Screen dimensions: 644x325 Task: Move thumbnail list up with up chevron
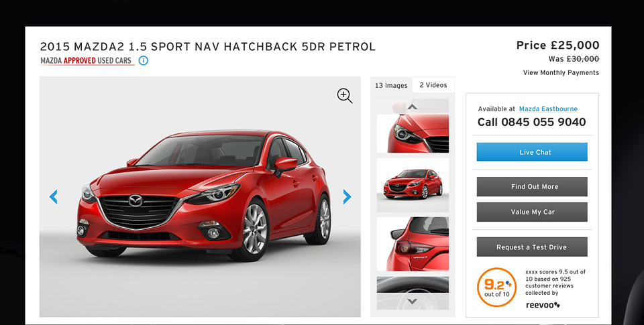(x=413, y=107)
